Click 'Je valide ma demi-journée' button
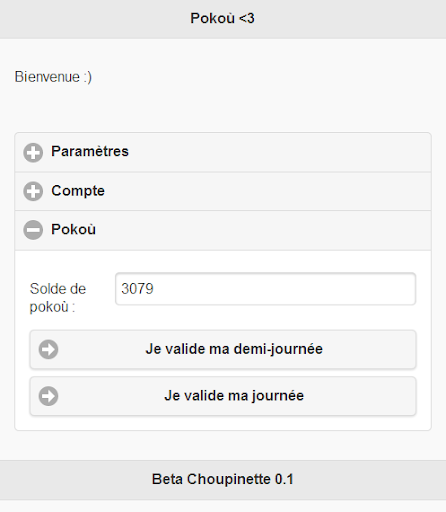Image resolution: width=446 pixels, height=512 pixels. tap(223, 349)
